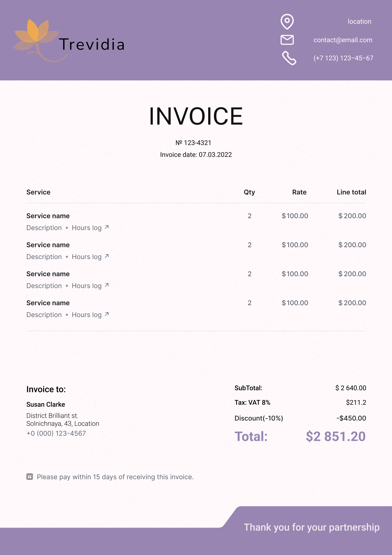The height and width of the screenshot is (555, 392).
Task: Click the contact@email.com address
Action: pyautogui.click(x=343, y=40)
